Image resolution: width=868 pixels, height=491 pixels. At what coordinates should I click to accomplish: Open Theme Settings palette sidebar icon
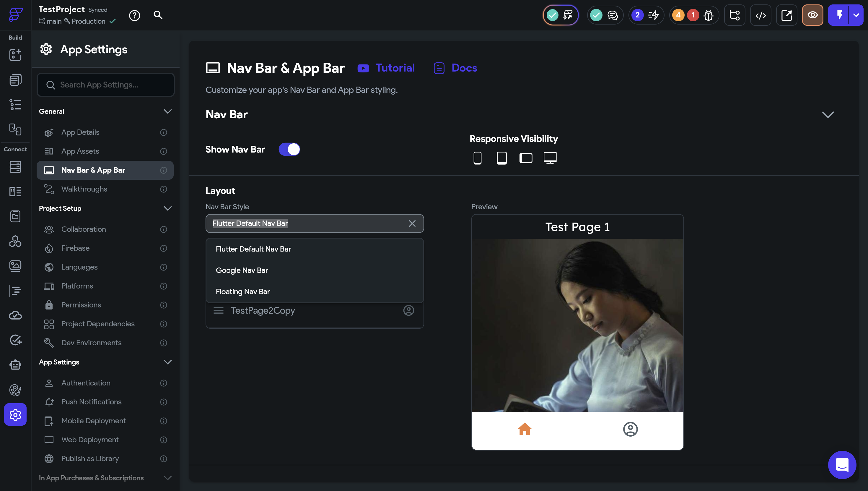pyautogui.click(x=15, y=390)
